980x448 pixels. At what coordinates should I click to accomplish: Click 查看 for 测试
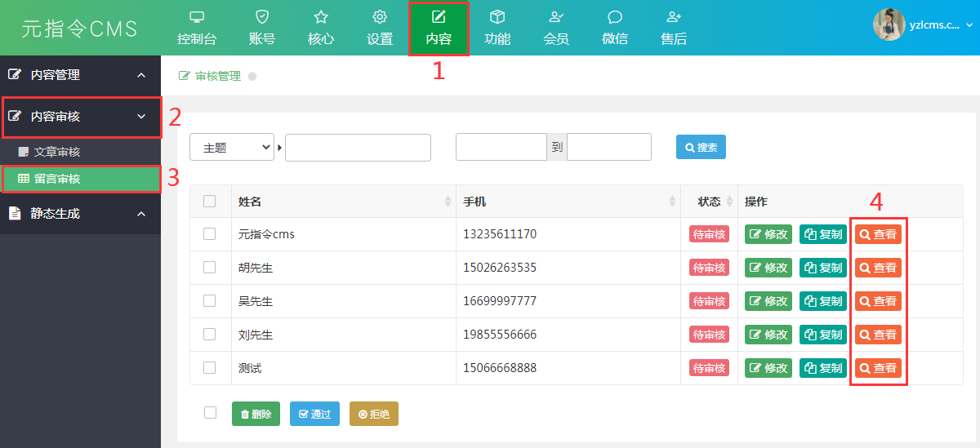coord(878,368)
